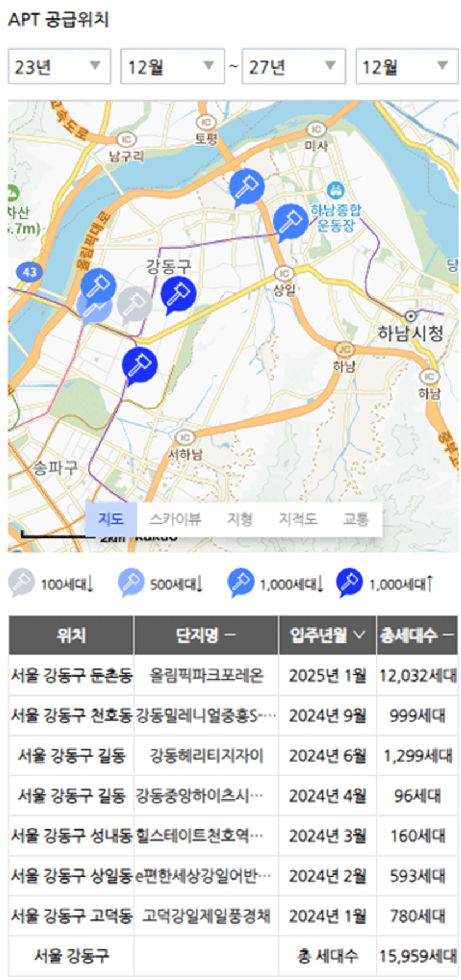
Task: Select the 지적도 map tab
Action: pos(298,519)
